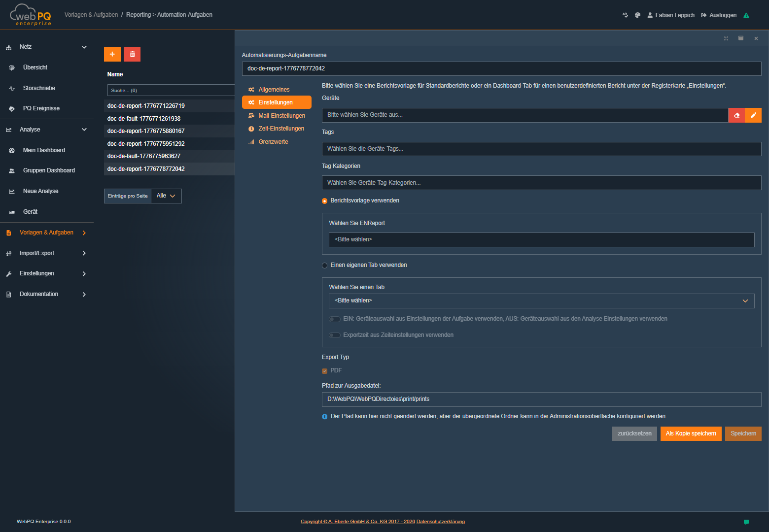Image resolution: width=769 pixels, height=532 pixels.
Task: Open the language selection icon in the header
Action: point(625,15)
